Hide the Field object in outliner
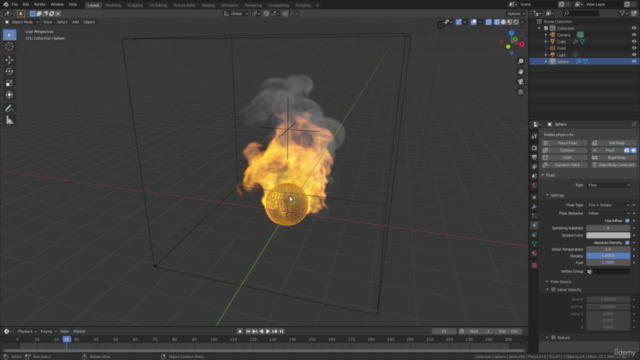This screenshot has height=360, width=640. [x=634, y=48]
